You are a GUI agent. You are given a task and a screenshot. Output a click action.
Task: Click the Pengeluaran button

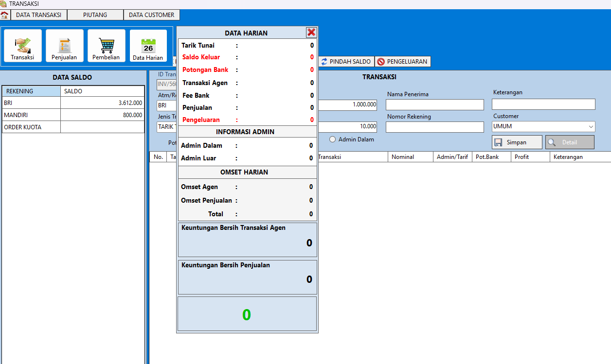(402, 62)
